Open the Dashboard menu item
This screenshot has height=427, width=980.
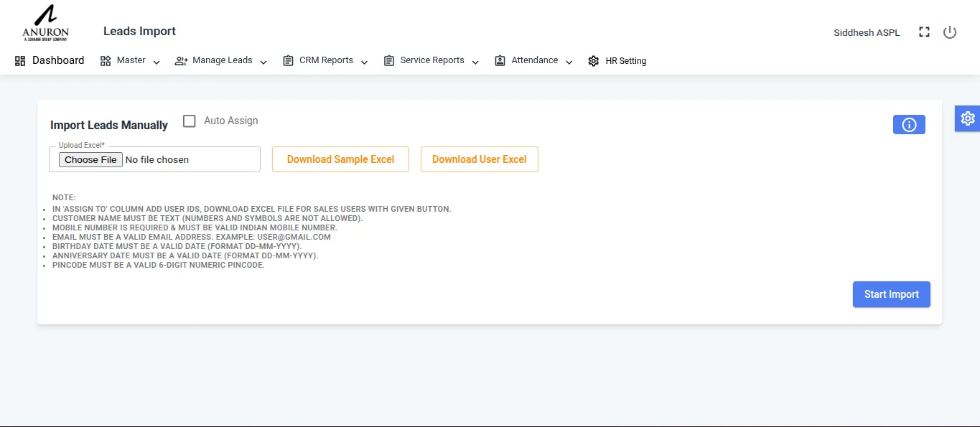pyautogui.click(x=58, y=60)
